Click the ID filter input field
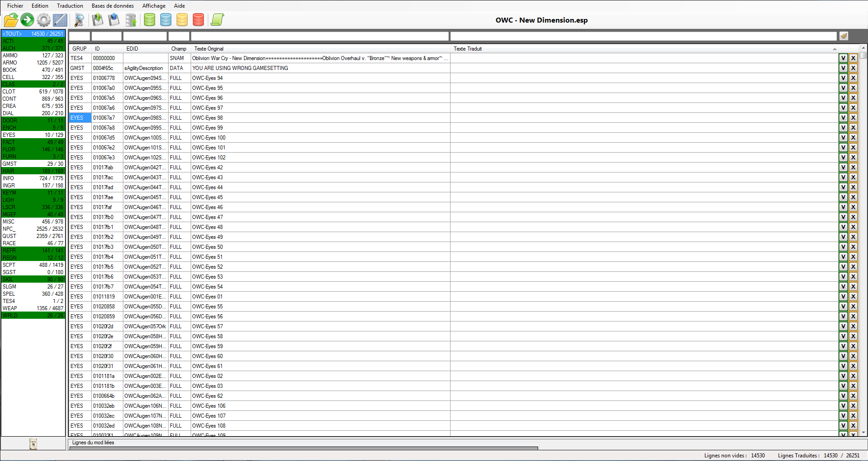868x461 pixels. click(107, 36)
